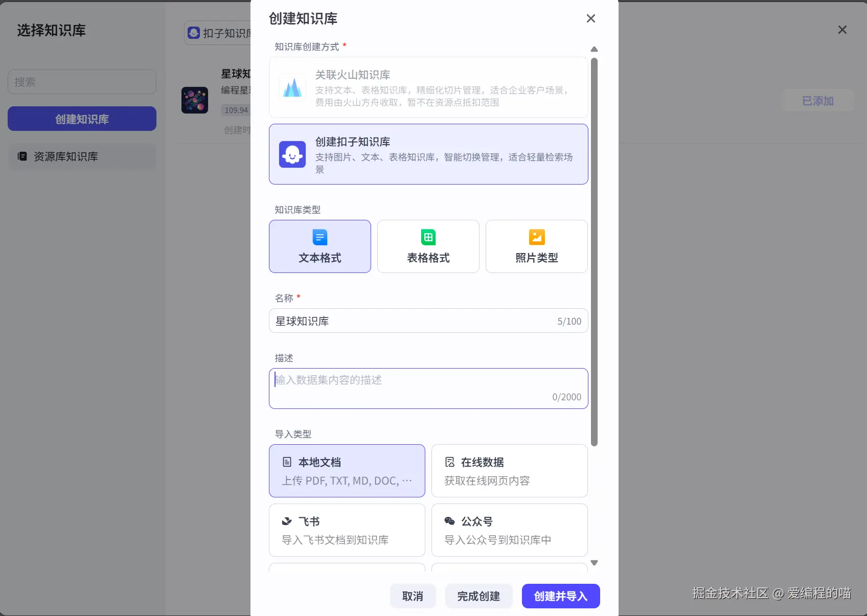Click the 搜索 box in 选择知识库 panel

82,82
